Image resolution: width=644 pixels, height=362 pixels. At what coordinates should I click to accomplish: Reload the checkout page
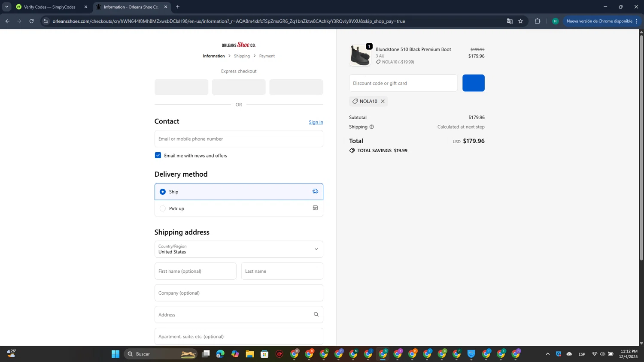(x=31, y=21)
